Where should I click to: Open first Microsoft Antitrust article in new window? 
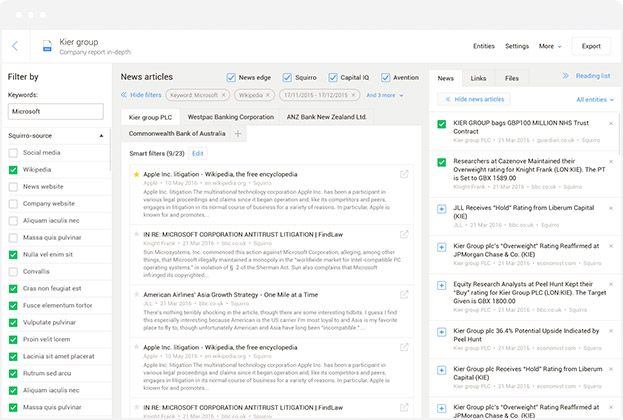[x=404, y=234]
